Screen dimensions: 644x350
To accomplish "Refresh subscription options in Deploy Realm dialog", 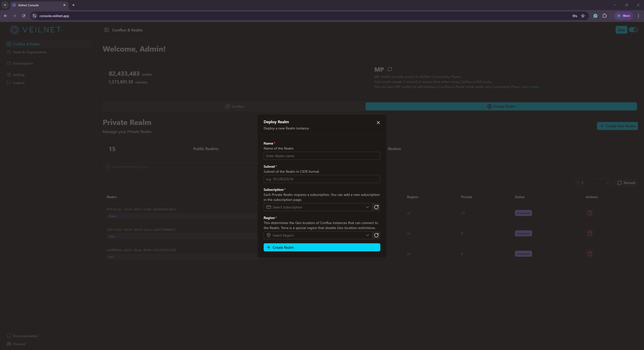I will tap(376, 207).
